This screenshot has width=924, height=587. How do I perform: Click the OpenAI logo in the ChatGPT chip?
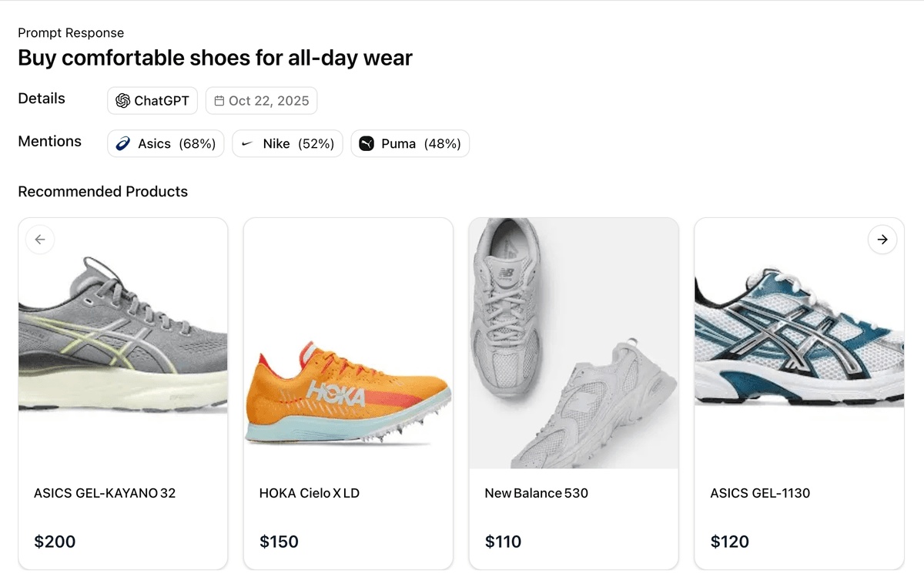click(x=123, y=100)
